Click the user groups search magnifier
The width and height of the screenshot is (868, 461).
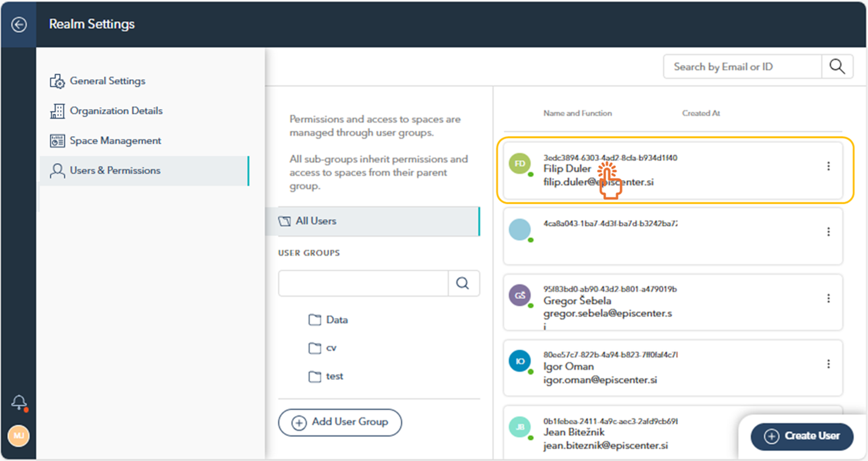463,283
